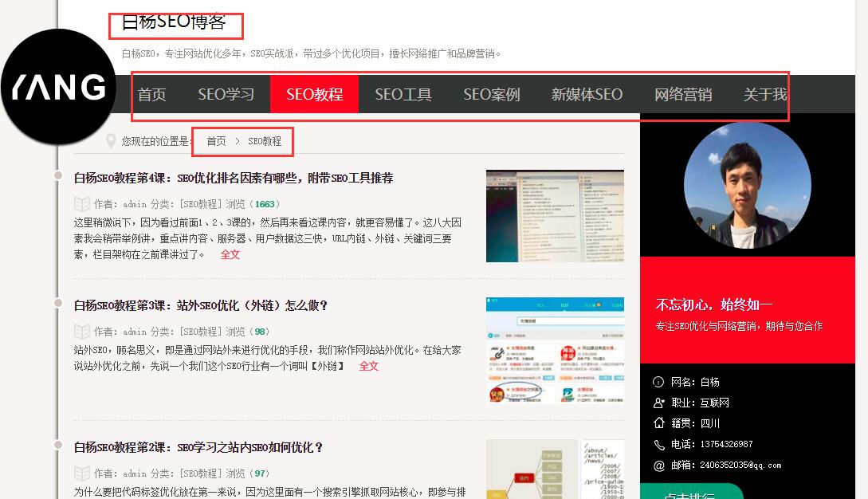The width and height of the screenshot is (868, 499).
Task: Open article 白杨SEO教程第2课 title link
Action: click(x=198, y=447)
